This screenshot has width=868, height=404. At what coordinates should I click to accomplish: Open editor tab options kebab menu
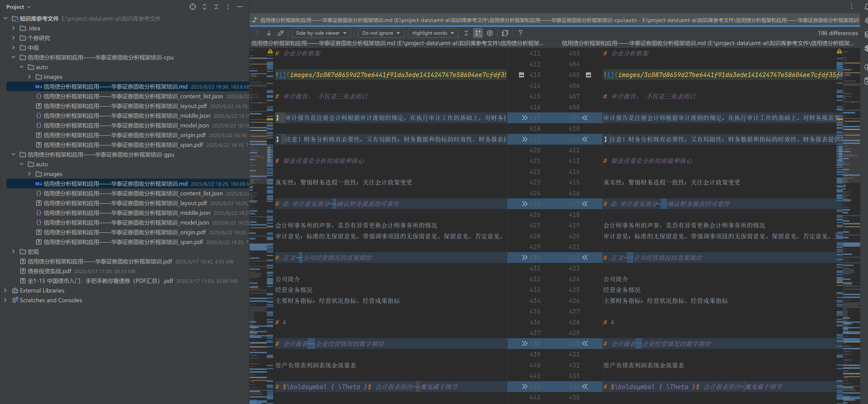coord(851,6)
